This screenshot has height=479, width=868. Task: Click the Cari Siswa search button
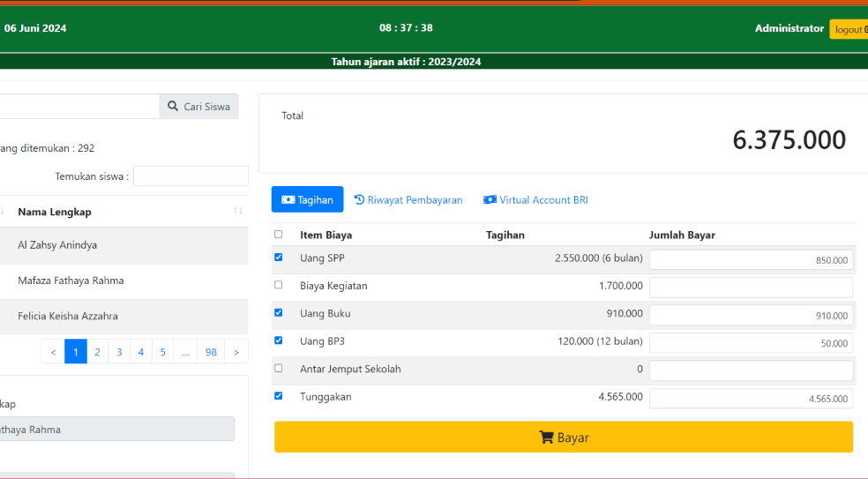[198, 107]
